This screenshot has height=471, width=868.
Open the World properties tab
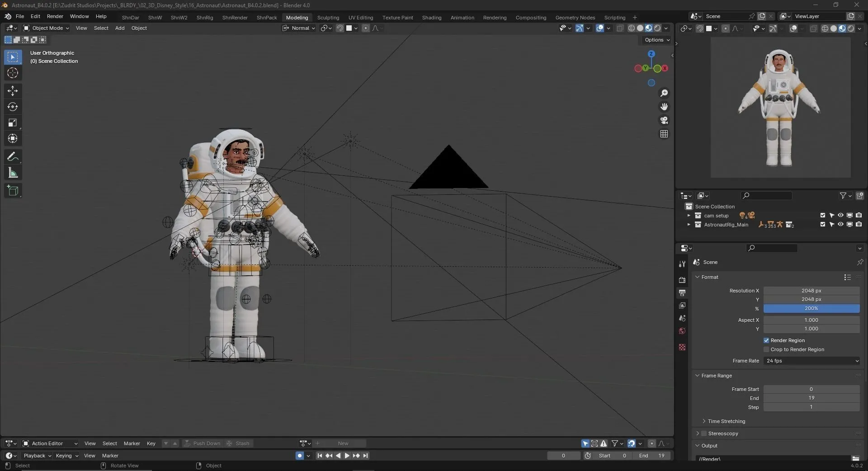point(682,330)
